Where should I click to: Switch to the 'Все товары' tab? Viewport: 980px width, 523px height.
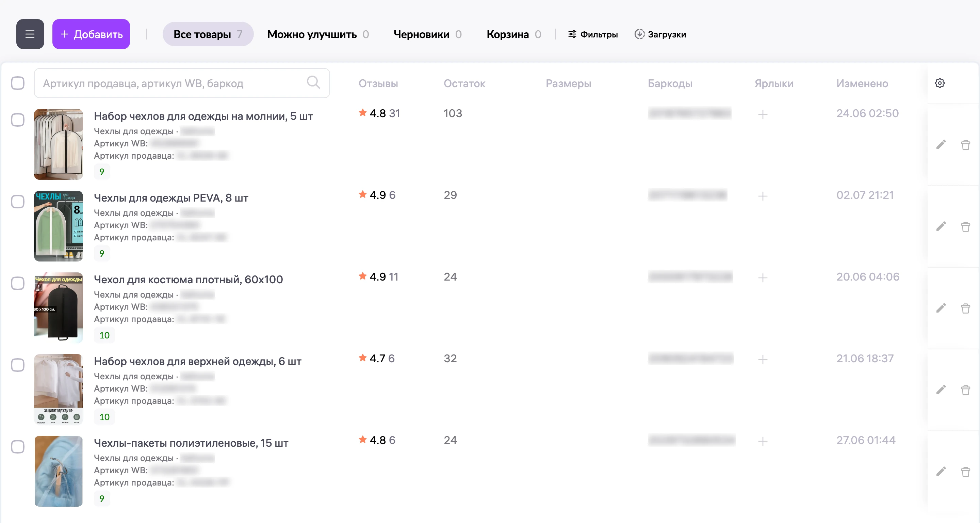(x=208, y=34)
